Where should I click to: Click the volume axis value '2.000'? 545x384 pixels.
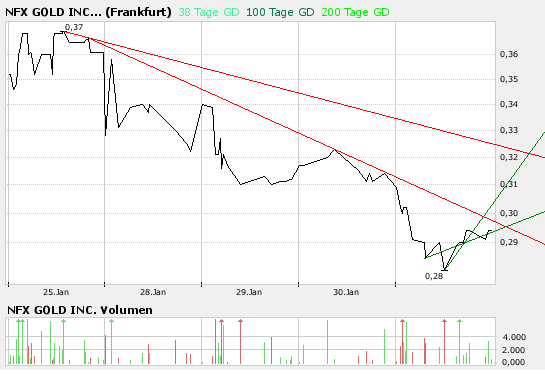click(514, 350)
